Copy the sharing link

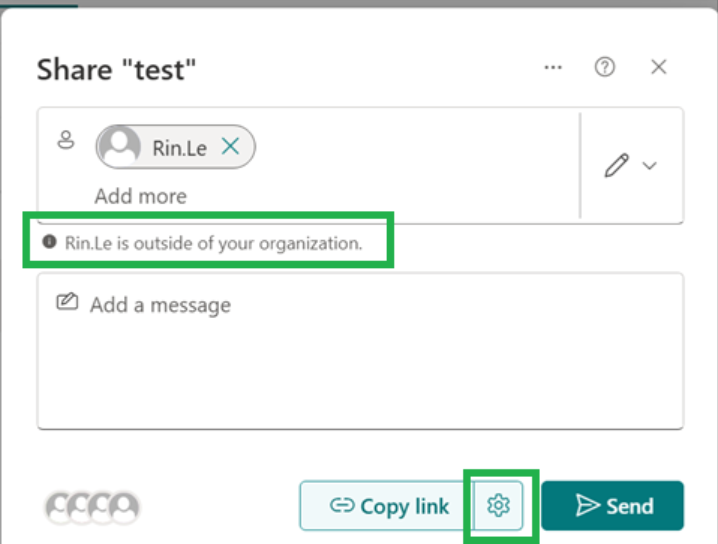click(x=387, y=506)
